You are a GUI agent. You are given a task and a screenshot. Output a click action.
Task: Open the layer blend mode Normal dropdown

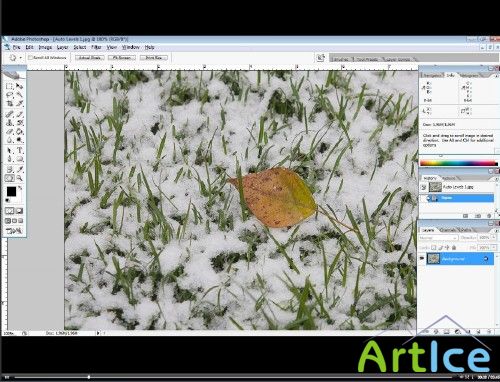point(438,238)
